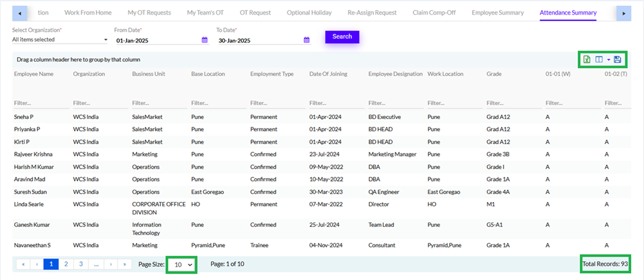Screen dimensions: 644x280
Task: Expand the Select Organization dropdown
Action: [105, 40]
